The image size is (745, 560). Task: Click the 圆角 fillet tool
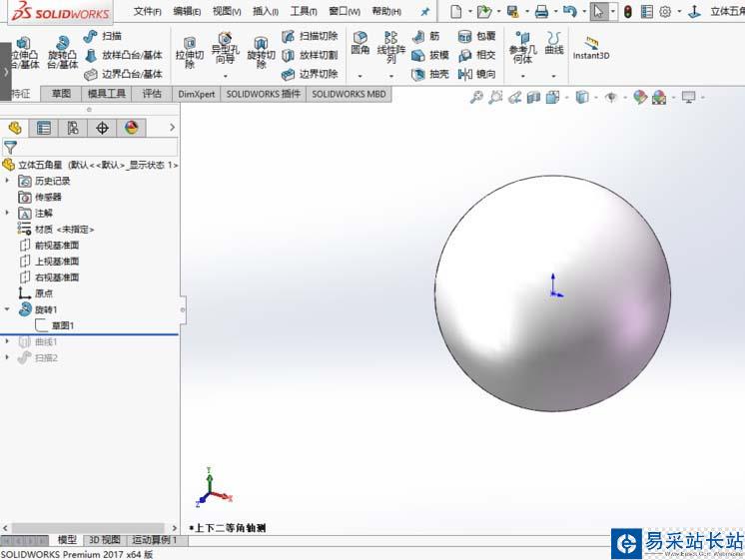click(361, 43)
